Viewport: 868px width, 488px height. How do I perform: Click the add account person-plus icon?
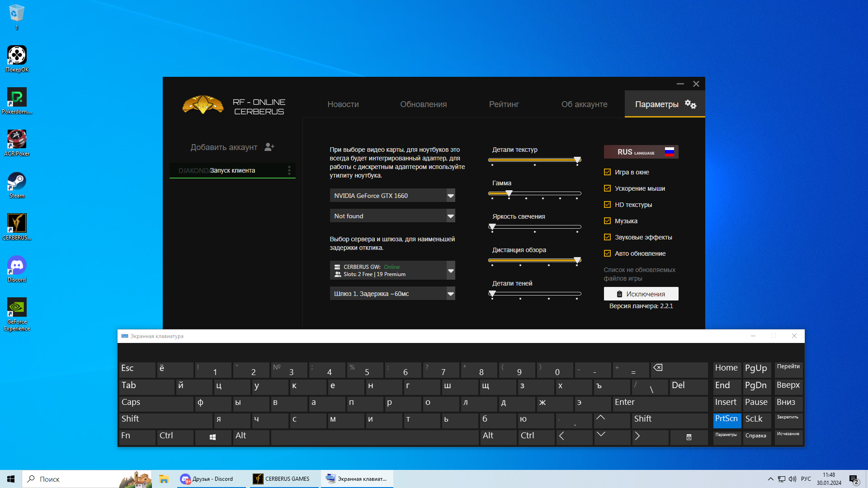269,147
